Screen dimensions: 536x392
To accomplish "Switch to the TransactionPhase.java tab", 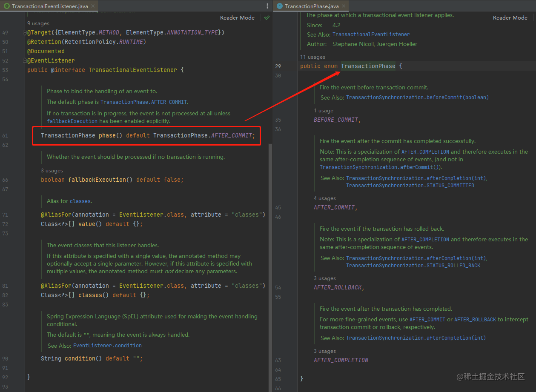I will tap(311, 6).
